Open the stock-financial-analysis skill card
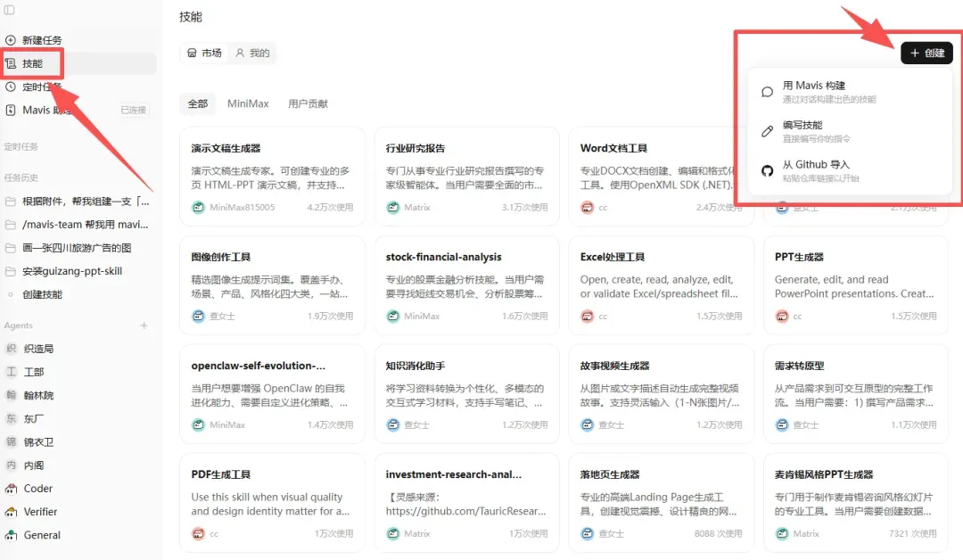 [466, 285]
